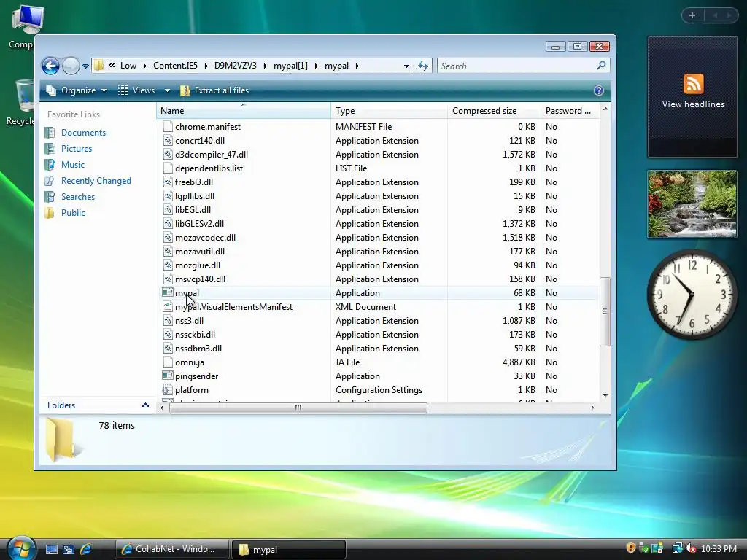Click the horizontal scrollbar right arrow
This screenshot has width=747, height=560.
[x=592, y=408]
